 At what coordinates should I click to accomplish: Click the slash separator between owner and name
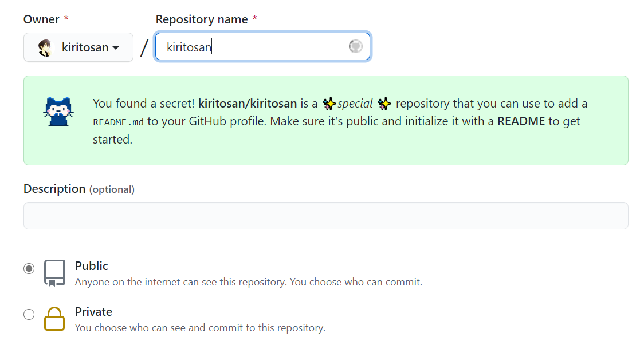click(144, 48)
